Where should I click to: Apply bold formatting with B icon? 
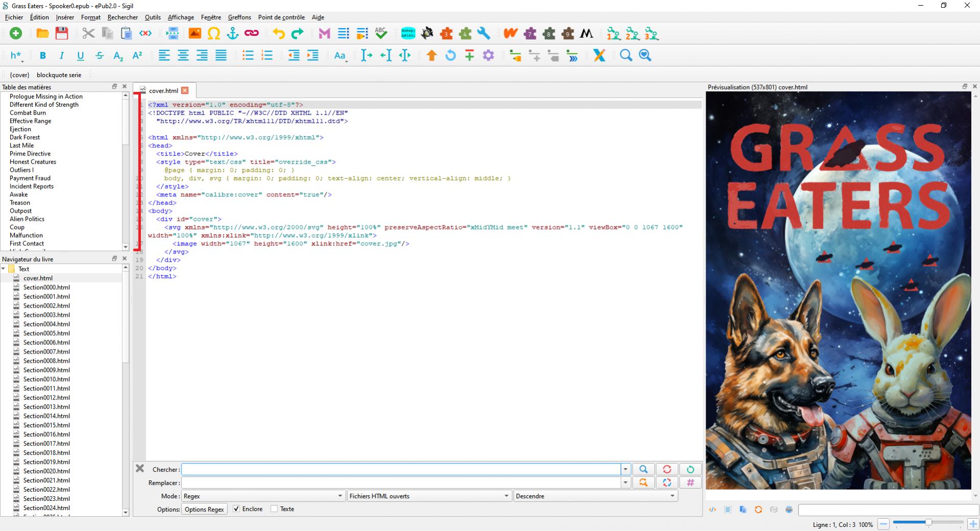coord(43,56)
